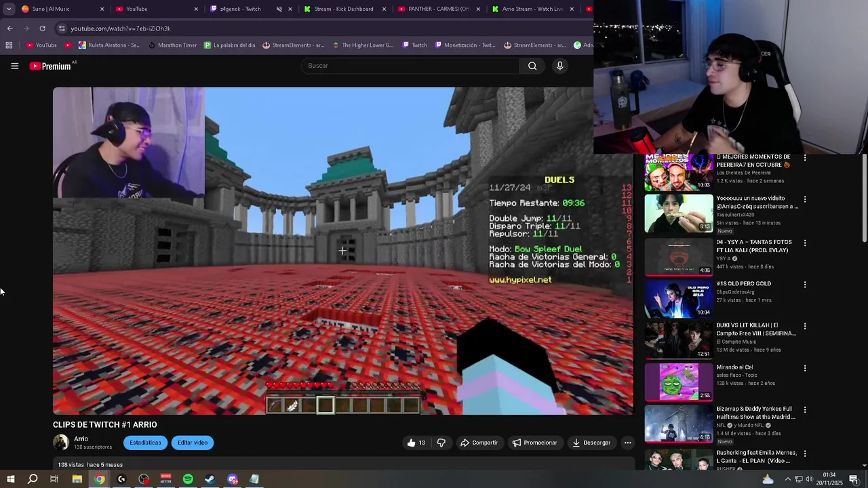Open Windows taskbar search
This screenshot has width=868, height=488.
(32, 479)
